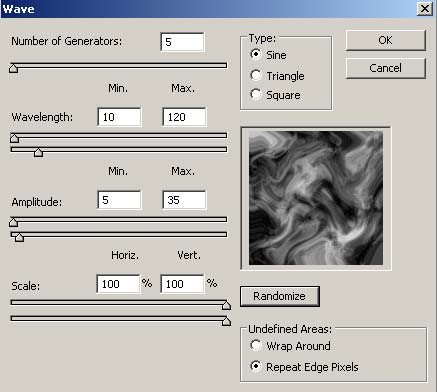Screen dimensions: 437x392
Task: Click the wave effect preview thumbnail
Action: 316,198
